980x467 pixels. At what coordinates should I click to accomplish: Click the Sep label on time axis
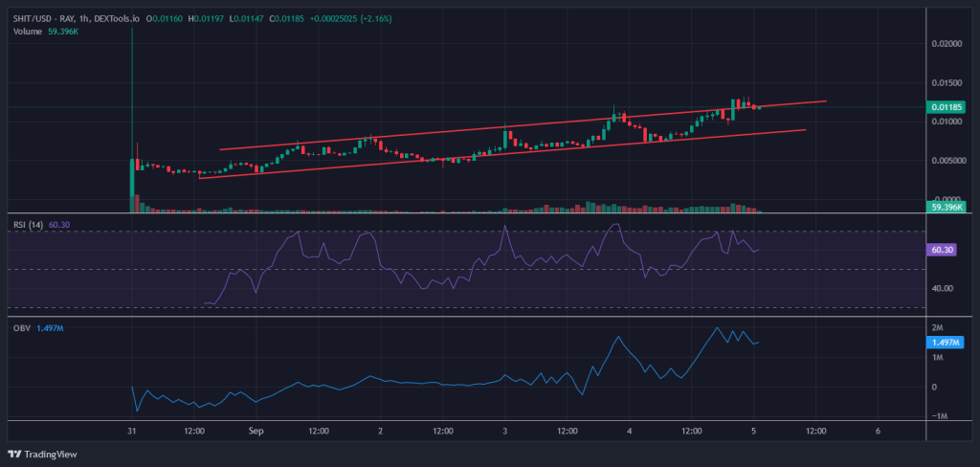[x=256, y=431]
